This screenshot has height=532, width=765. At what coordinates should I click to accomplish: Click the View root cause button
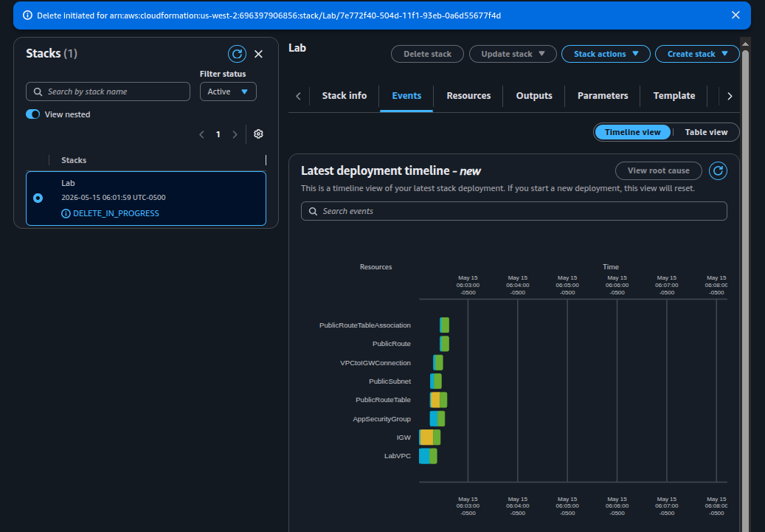pos(658,171)
